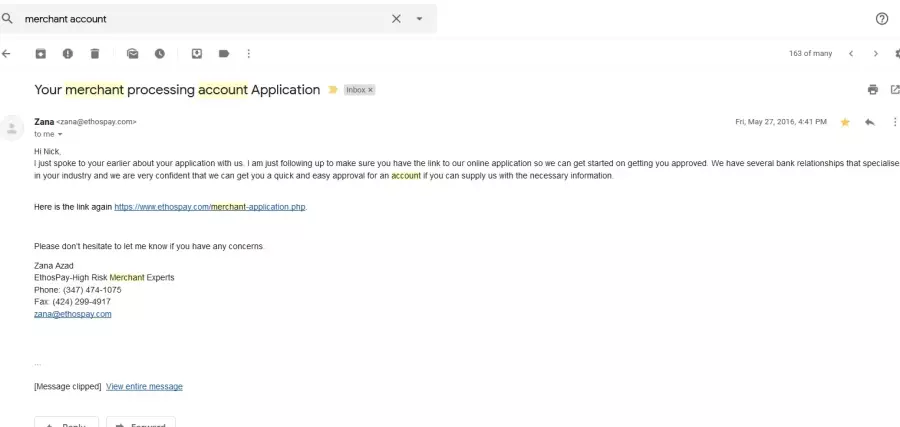Open the Labels icon in the toolbar
Image resolution: width=900 pixels, height=427 pixels.
[x=223, y=53]
